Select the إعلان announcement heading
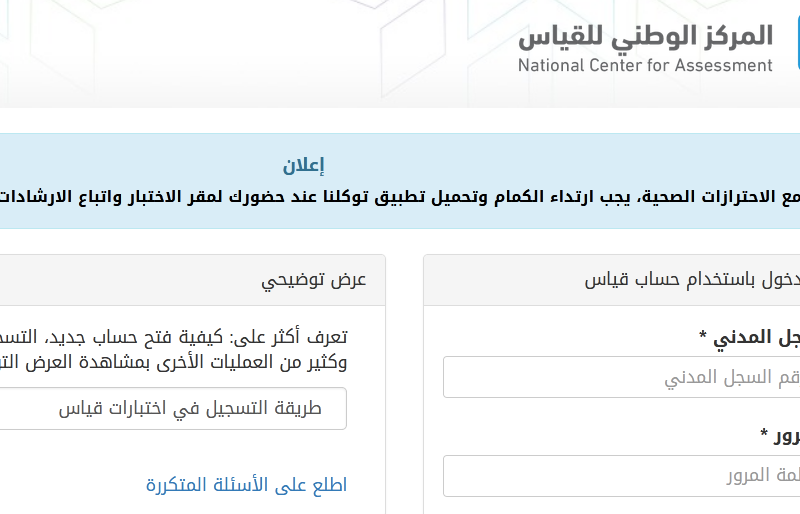The width and height of the screenshot is (800, 514). click(304, 165)
